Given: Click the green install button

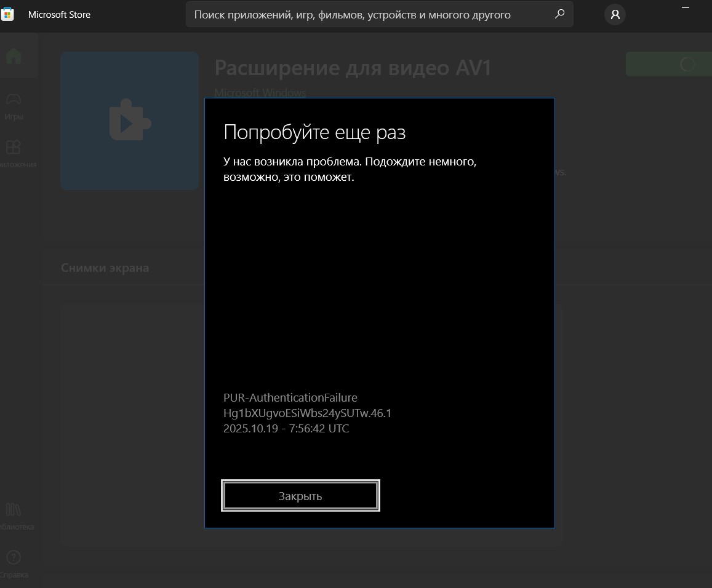Looking at the screenshot, I should pos(668,64).
